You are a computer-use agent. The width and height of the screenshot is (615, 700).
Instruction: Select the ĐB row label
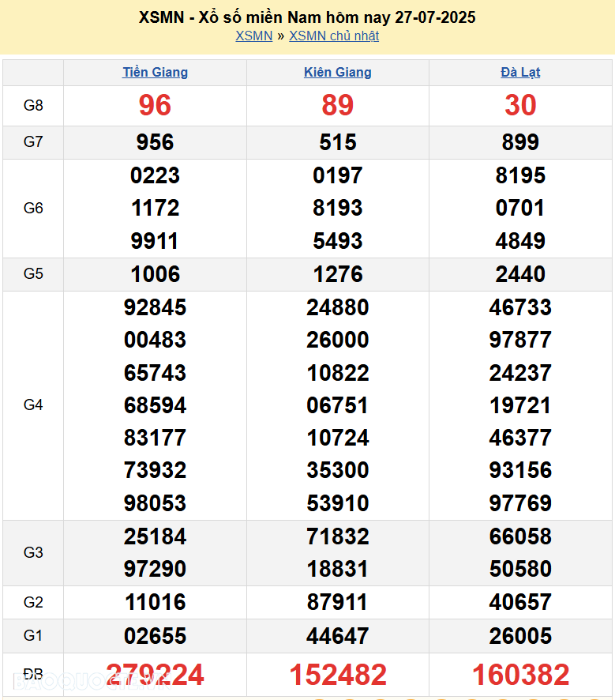tap(33, 674)
